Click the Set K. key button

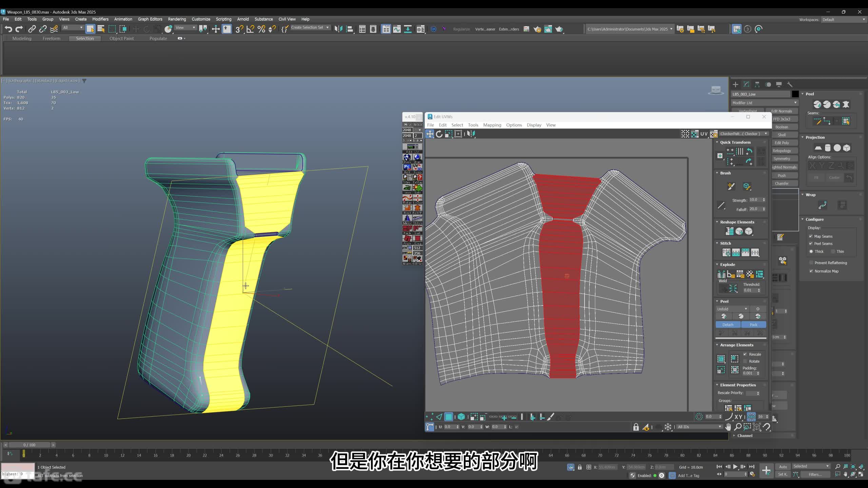(783, 474)
